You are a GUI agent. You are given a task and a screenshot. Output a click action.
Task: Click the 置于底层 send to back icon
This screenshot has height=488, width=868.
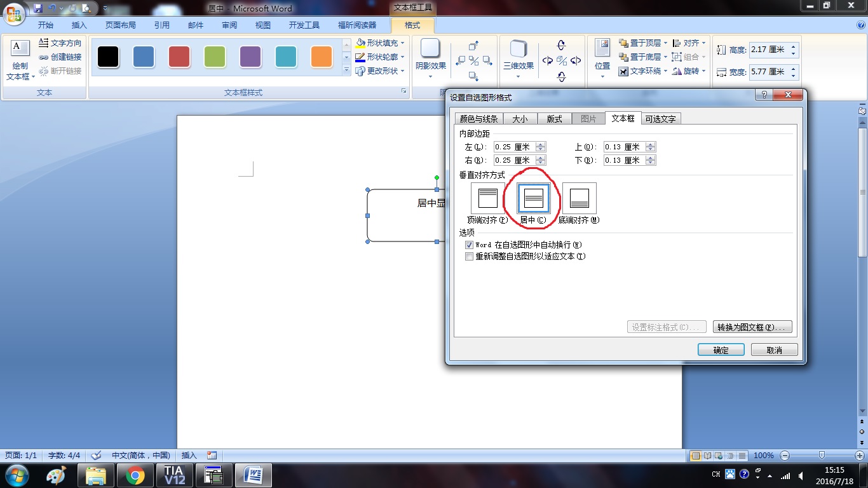tap(623, 57)
